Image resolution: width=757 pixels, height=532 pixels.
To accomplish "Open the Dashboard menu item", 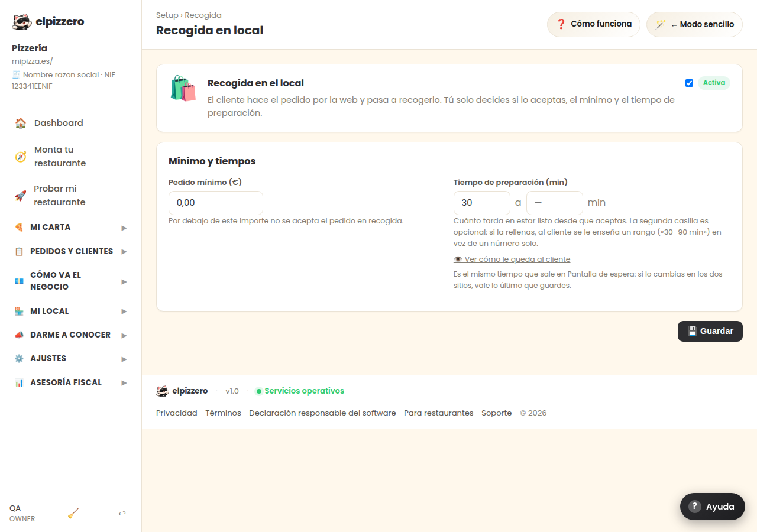I will tap(71, 123).
